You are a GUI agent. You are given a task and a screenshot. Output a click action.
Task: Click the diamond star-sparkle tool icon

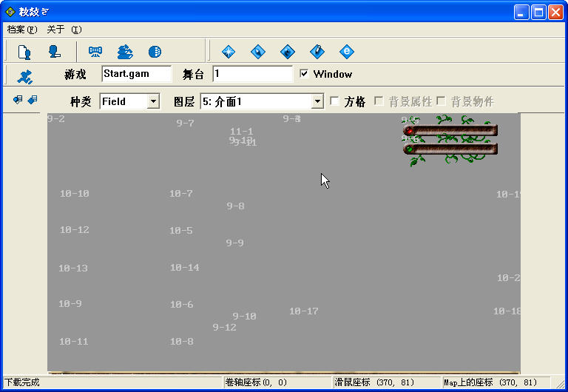(x=229, y=52)
